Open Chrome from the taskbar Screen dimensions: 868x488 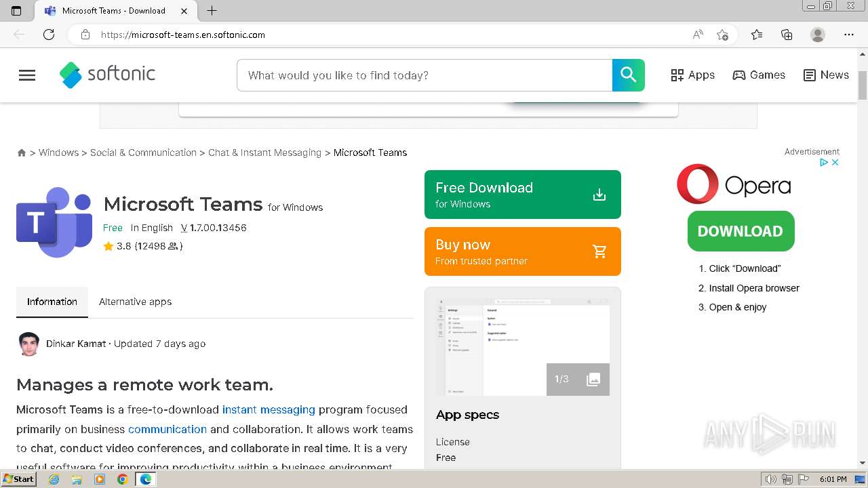(x=122, y=479)
